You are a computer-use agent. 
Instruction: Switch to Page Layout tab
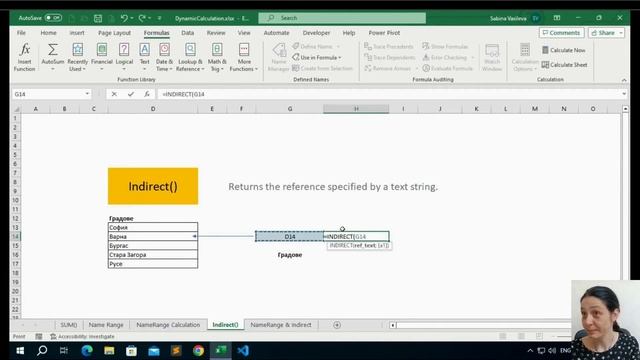click(114, 33)
